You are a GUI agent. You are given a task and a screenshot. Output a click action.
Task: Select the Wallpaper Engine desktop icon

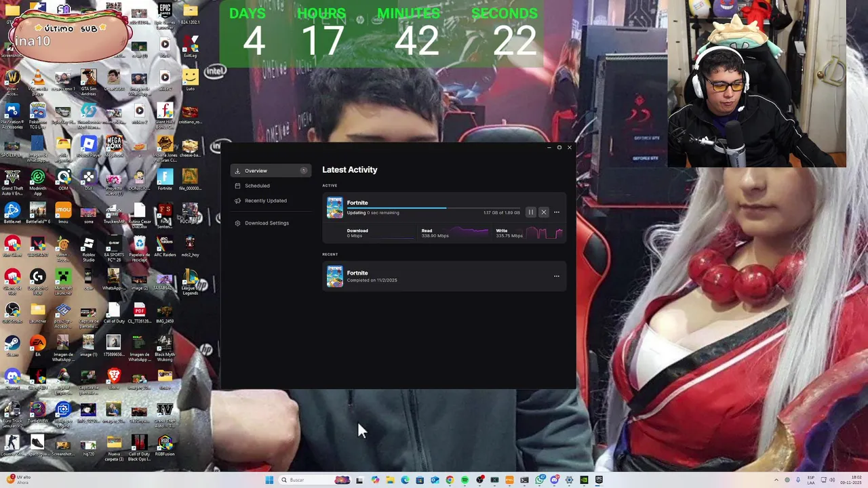point(64,413)
